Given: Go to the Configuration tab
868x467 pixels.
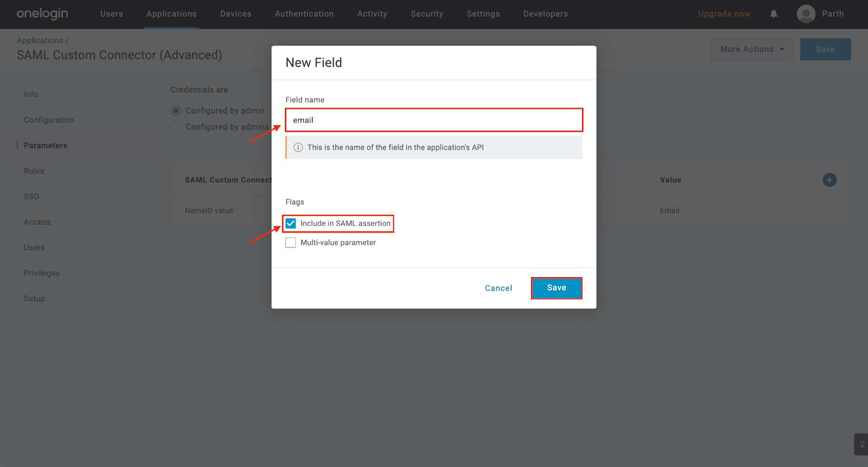Looking at the screenshot, I should [x=49, y=120].
